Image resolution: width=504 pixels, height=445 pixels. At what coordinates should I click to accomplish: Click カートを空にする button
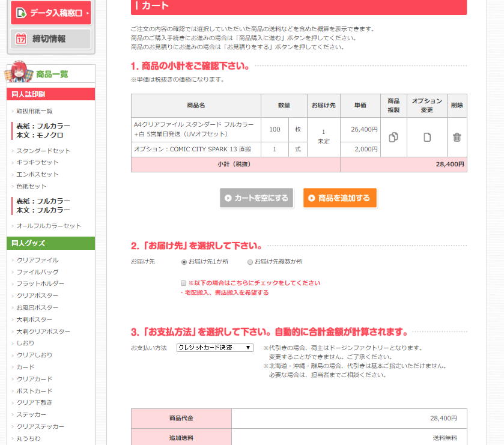[257, 198]
